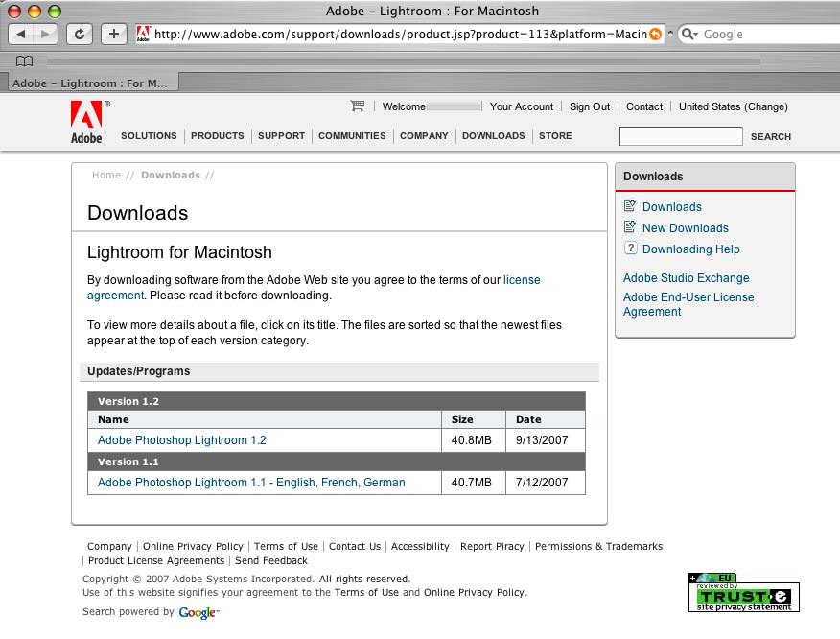Open Adobe Studio Exchange link
Image resolution: width=840 pixels, height=639 pixels.
pos(687,277)
